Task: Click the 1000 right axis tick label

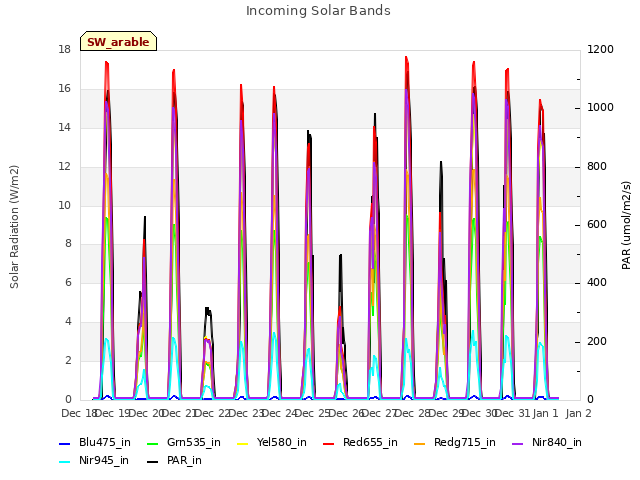Action: point(600,108)
